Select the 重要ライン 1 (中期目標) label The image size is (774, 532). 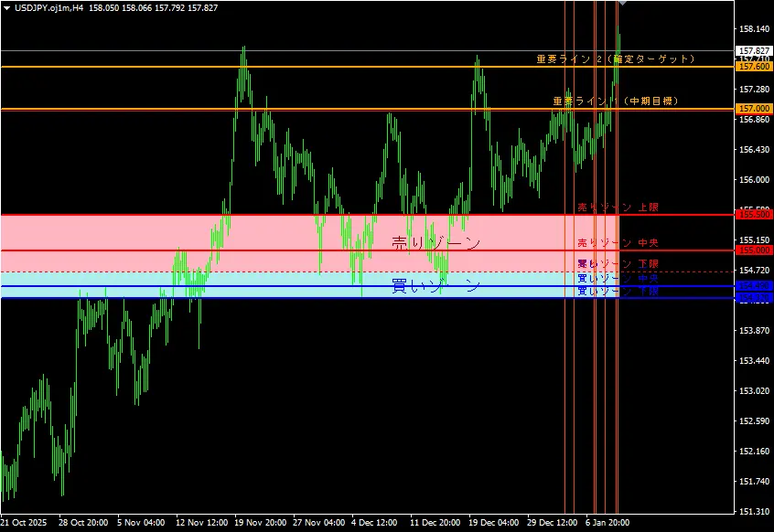click(x=615, y=101)
